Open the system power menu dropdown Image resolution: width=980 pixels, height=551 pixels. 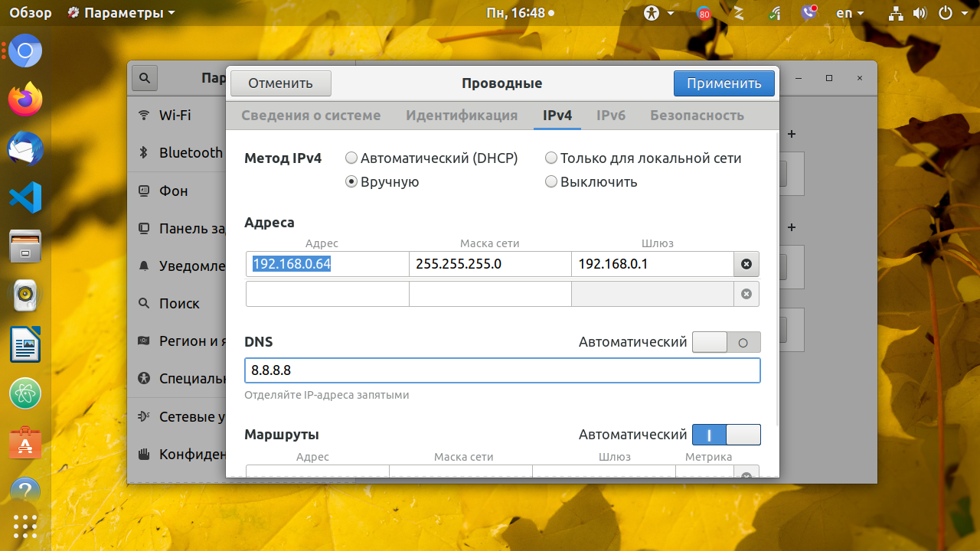point(953,13)
